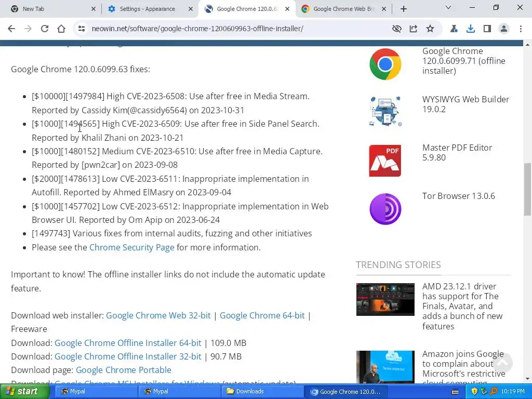
Task: Share this page using the share icon
Action: coord(413,29)
